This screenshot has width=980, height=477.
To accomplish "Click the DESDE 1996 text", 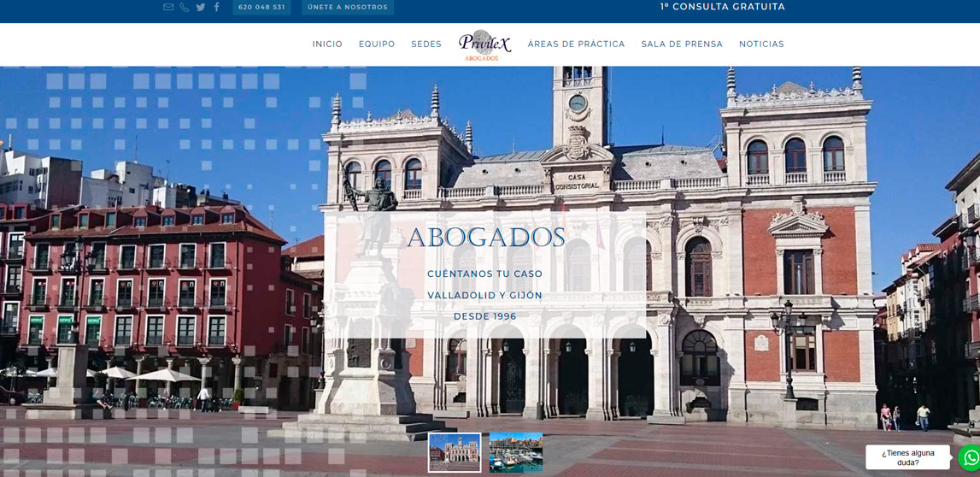I will [x=485, y=316].
